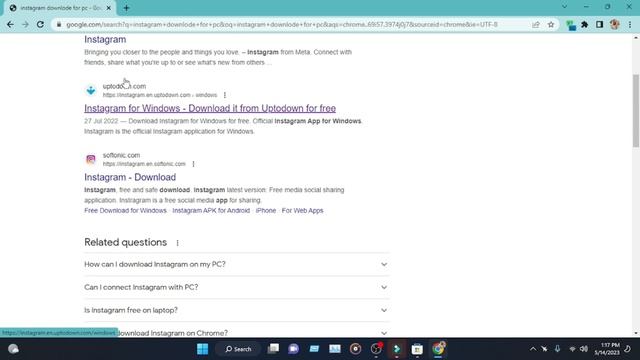Open the Chrome profile avatar

coord(615,24)
